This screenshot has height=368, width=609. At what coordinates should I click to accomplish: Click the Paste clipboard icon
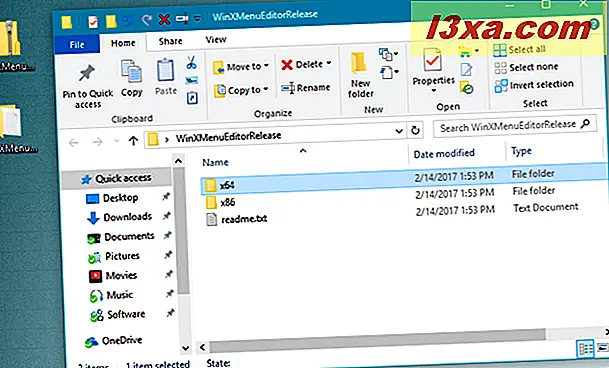[165, 71]
